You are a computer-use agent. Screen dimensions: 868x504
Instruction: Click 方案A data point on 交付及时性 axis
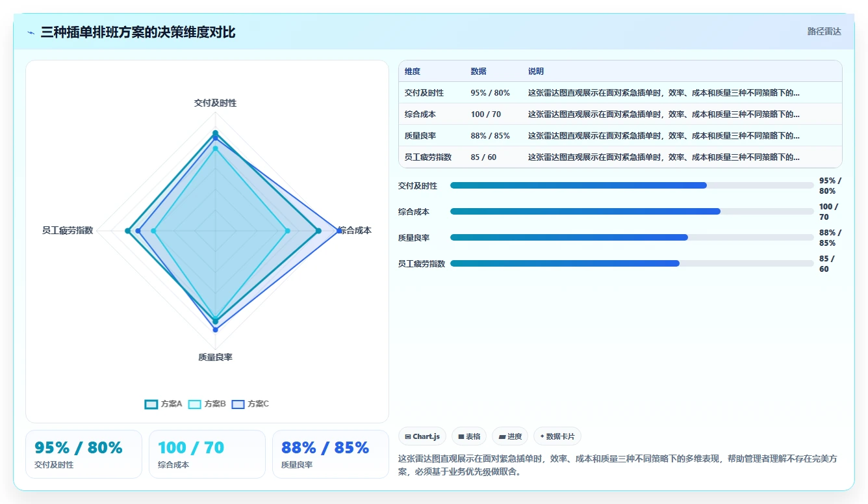pyautogui.click(x=215, y=133)
